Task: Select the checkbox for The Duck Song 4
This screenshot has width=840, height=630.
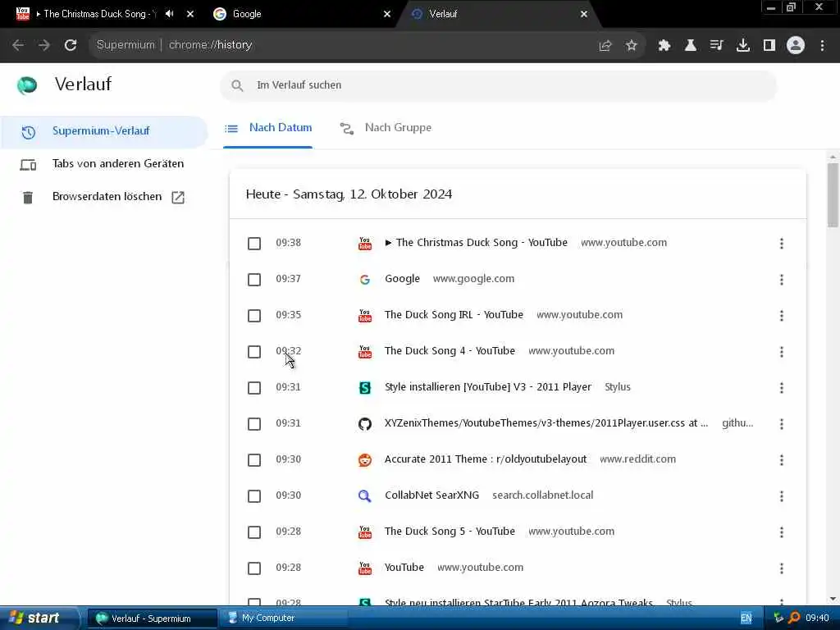Action: coord(254,352)
